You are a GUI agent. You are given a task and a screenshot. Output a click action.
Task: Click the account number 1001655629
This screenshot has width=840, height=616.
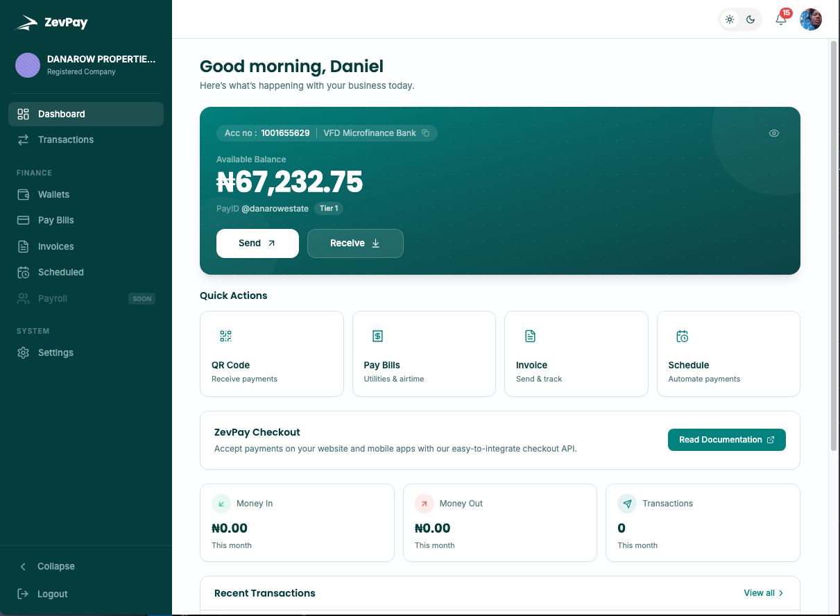[285, 133]
